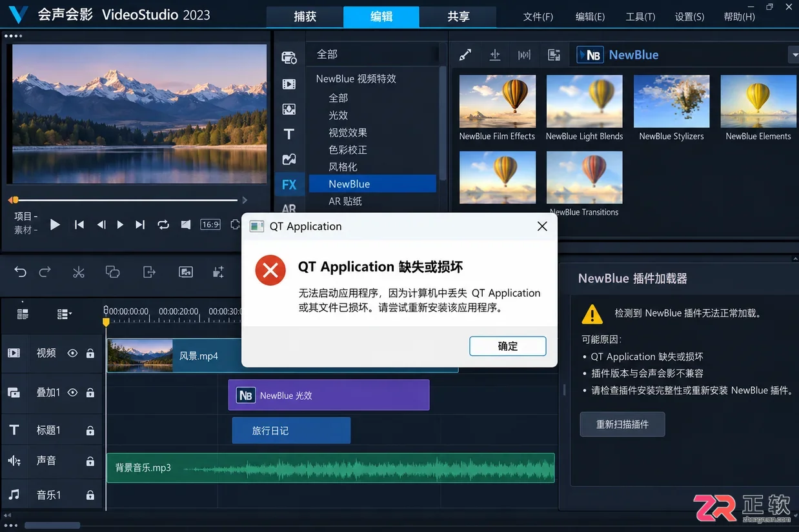Select the Title (T) library icon
The image size is (799, 532).
pyautogui.click(x=288, y=134)
